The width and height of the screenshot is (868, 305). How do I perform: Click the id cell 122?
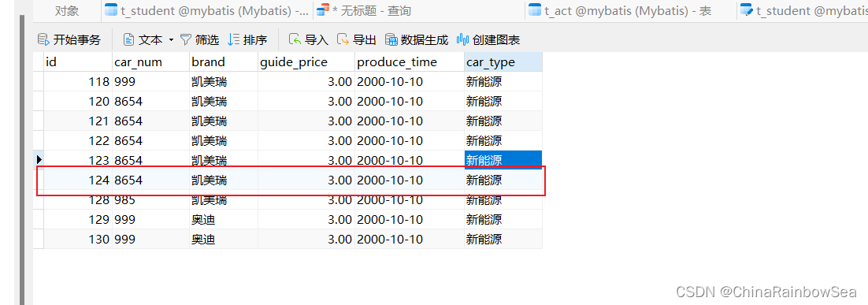click(77, 140)
